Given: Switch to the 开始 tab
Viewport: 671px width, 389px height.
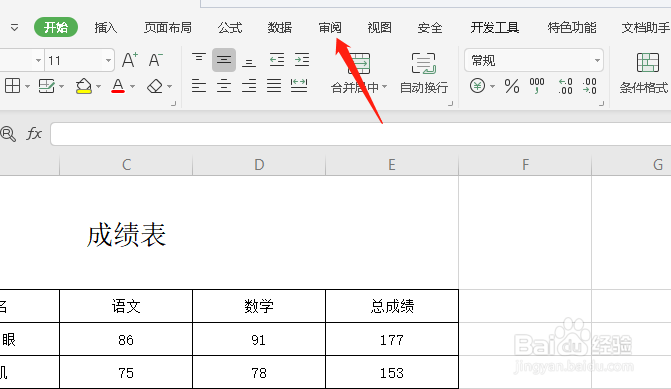Looking at the screenshot, I should click(x=56, y=27).
